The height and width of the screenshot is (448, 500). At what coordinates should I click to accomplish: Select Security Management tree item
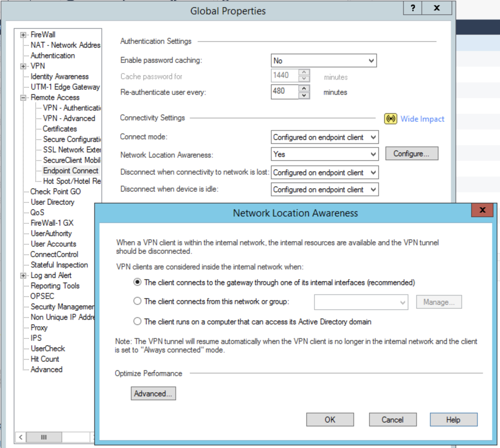pyautogui.click(x=62, y=307)
